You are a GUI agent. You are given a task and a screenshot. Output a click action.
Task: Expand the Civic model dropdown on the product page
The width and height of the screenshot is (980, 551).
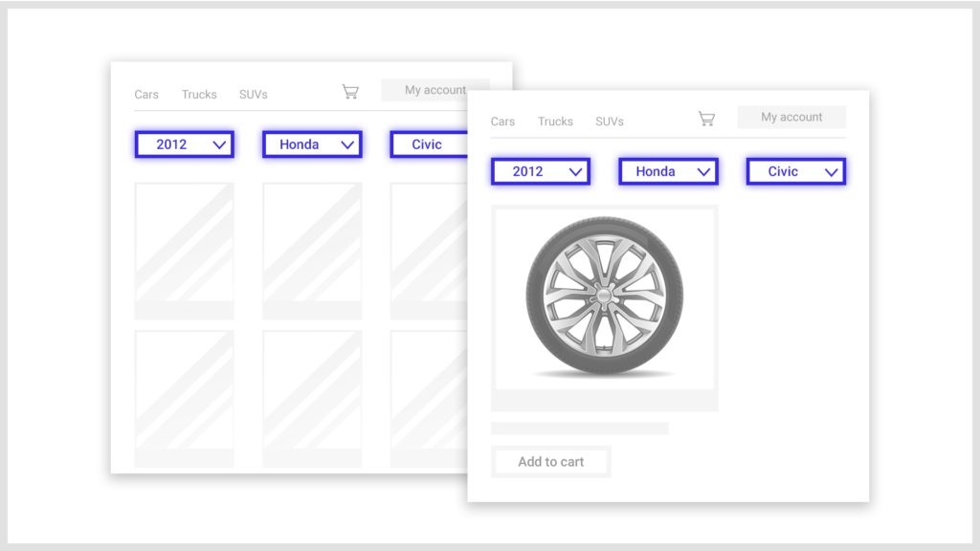795,171
